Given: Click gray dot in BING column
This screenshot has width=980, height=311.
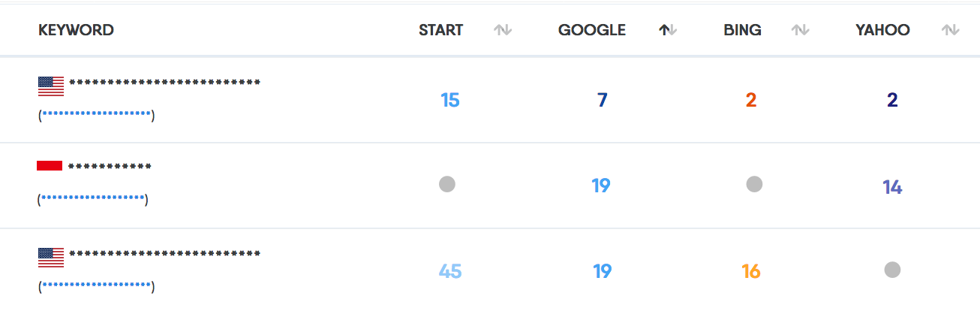Looking at the screenshot, I should pos(754,184).
